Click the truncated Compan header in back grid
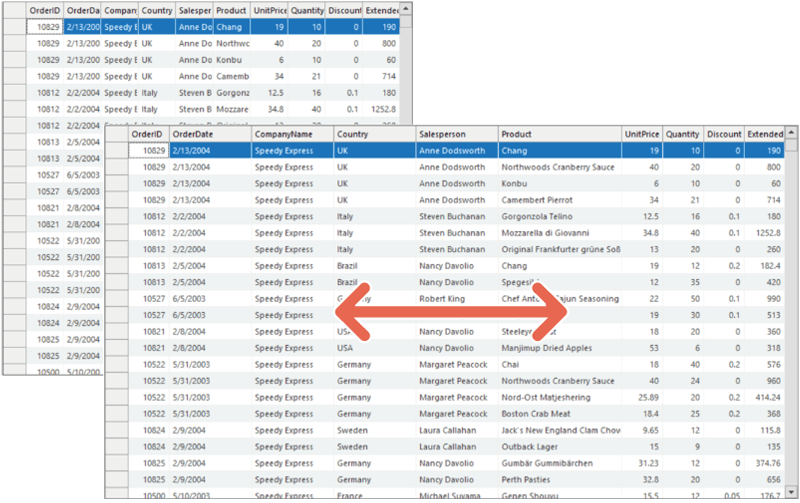800x503 pixels. 119,11
